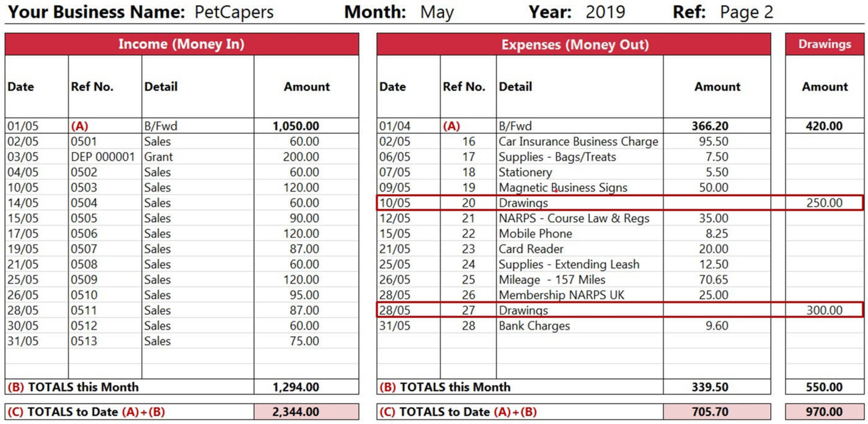Select the income monthly total 1,294.00
This screenshot has height=424, width=868.
(x=296, y=387)
